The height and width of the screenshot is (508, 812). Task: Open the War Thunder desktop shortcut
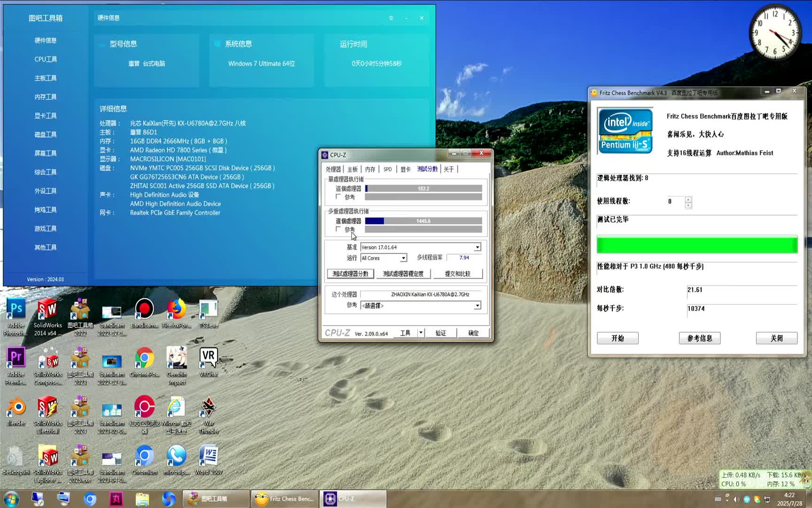tap(208, 408)
